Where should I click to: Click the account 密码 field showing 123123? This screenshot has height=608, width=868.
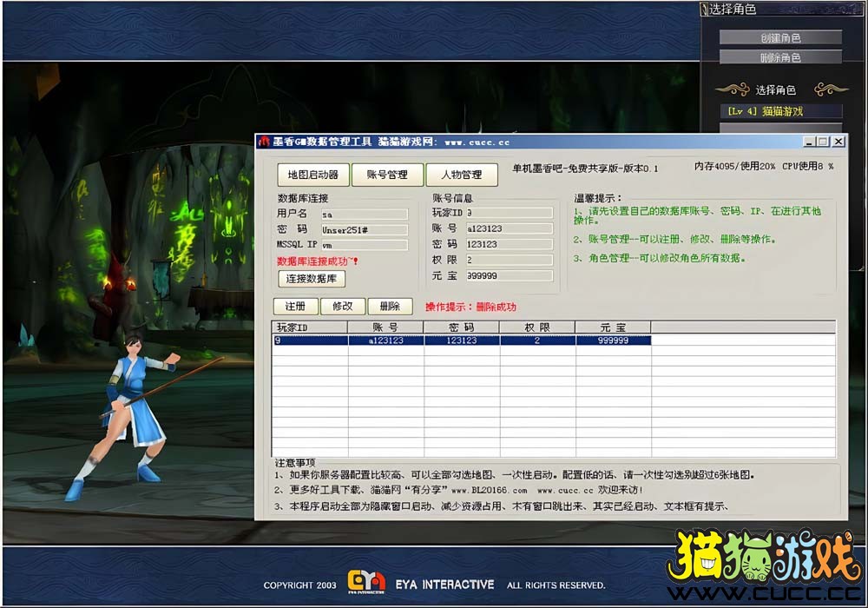pos(510,244)
